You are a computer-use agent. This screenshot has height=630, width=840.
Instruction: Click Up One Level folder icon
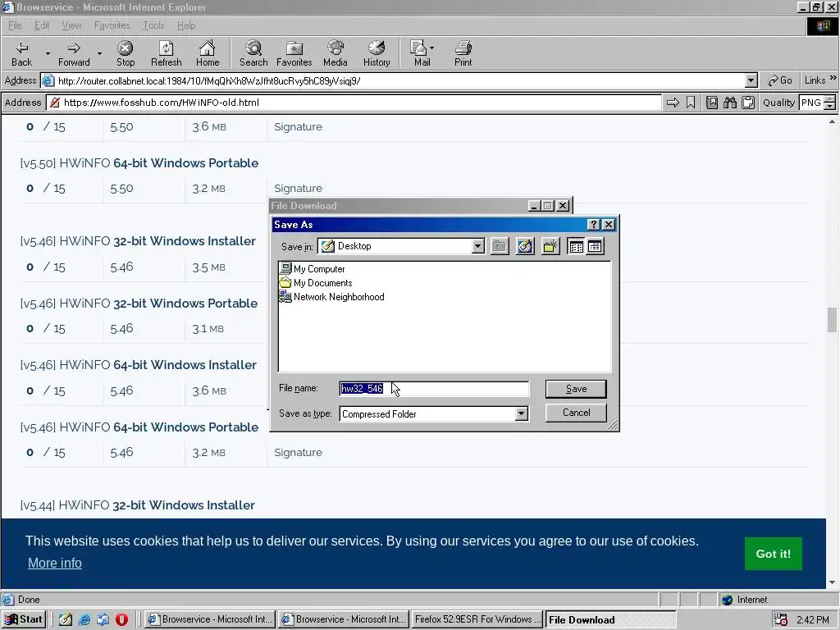pos(500,246)
